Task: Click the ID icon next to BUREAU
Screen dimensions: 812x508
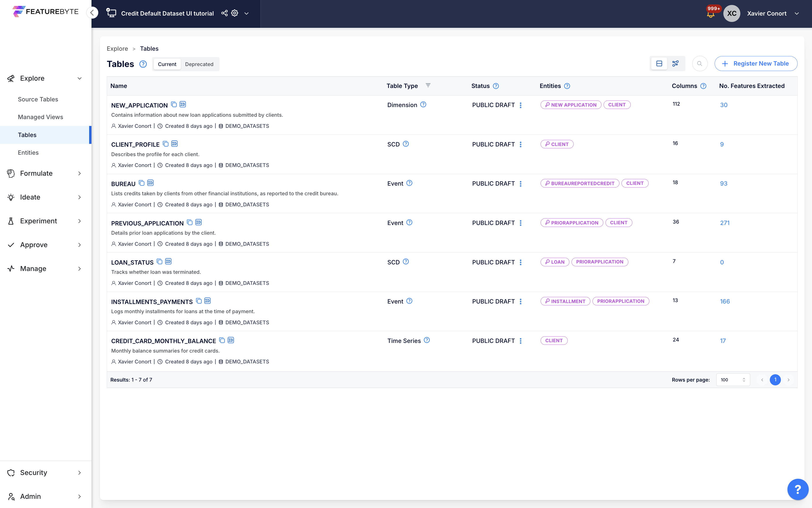Action: tap(150, 183)
